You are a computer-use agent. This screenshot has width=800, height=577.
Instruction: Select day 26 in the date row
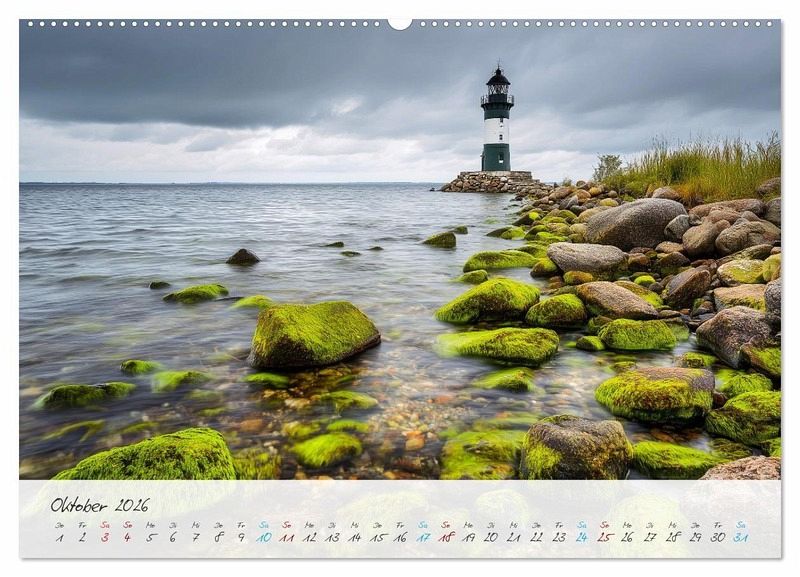[627, 537]
